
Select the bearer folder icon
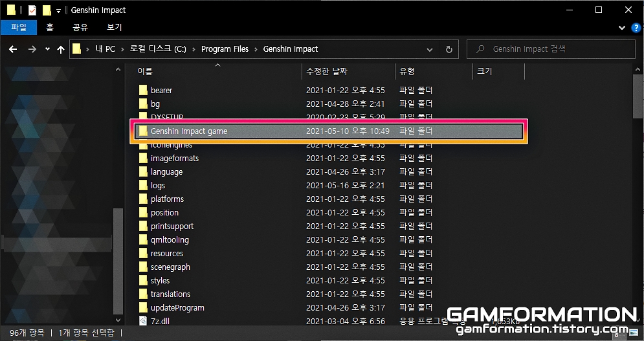coord(143,91)
